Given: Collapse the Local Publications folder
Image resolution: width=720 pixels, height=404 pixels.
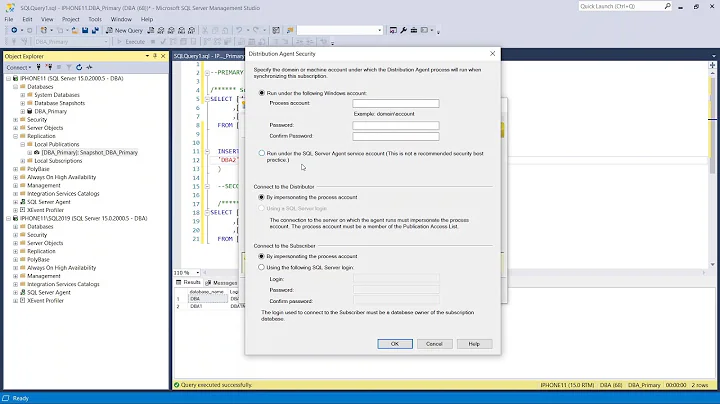Looking at the screenshot, I should [23, 145].
